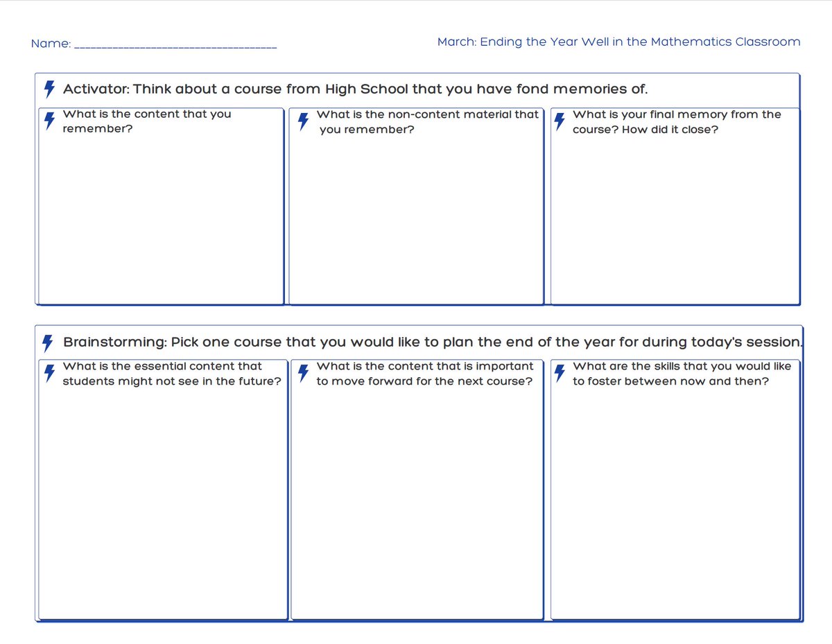The height and width of the screenshot is (644, 832).
Task: Click the text 'What is the non-content material that you remember?'
Action: coord(428,122)
